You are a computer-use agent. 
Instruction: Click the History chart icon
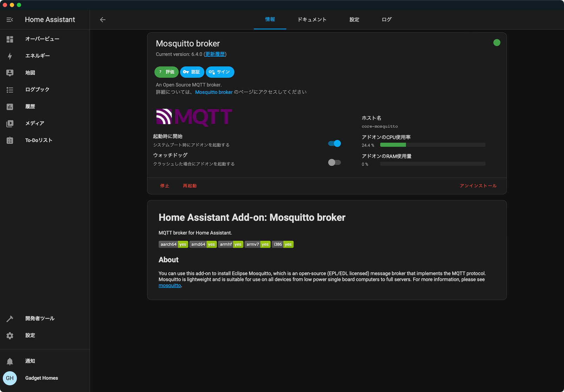[10, 107]
